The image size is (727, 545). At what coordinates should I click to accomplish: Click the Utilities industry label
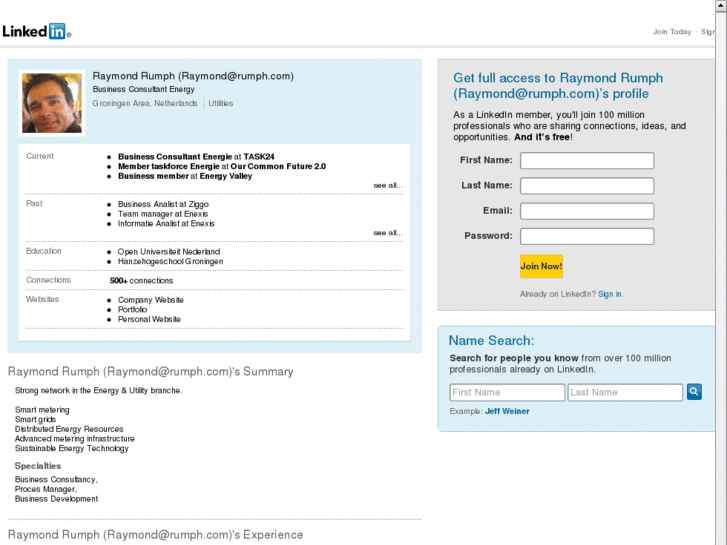pyautogui.click(x=221, y=103)
